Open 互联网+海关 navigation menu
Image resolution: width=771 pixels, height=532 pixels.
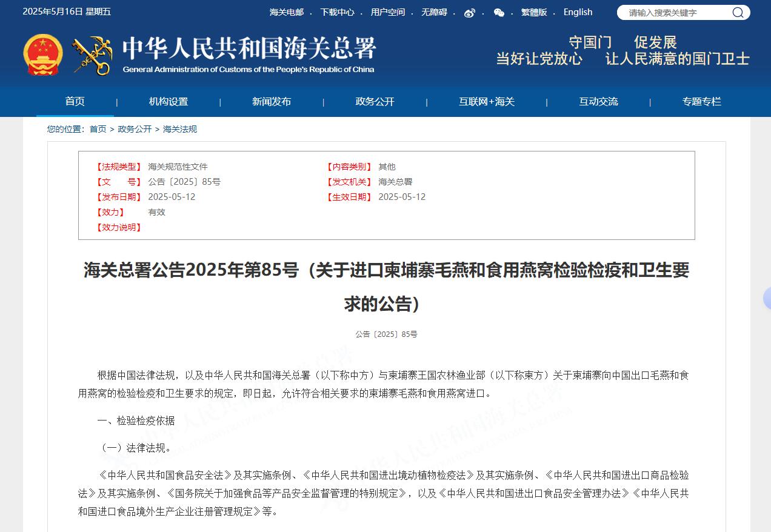point(487,102)
